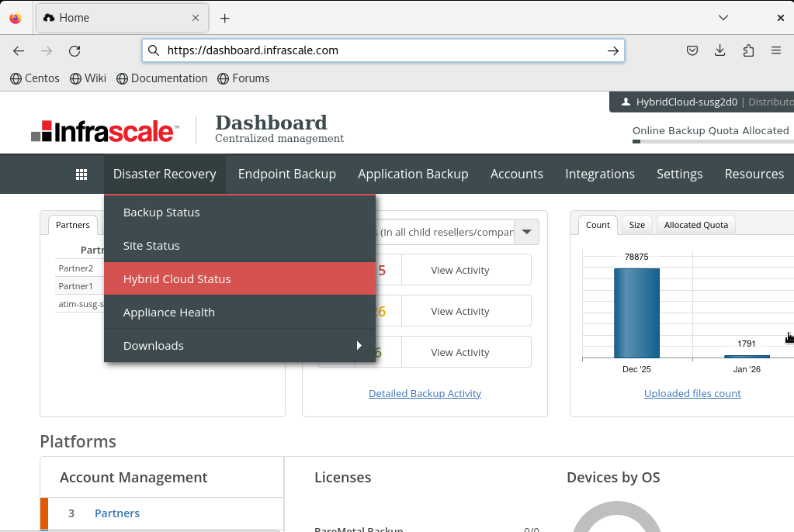Open the Detailed Backup Activity link
Image resolution: width=794 pixels, height=532 pixels.
[425, 394]
